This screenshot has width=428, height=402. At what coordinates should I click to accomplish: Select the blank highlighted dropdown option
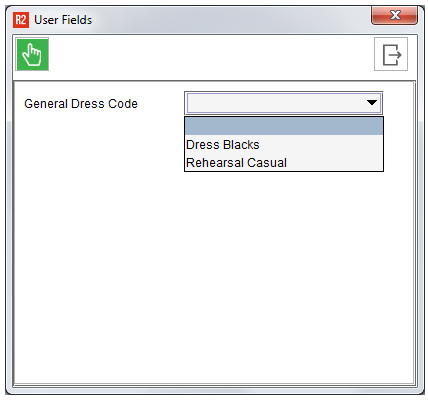[284, 126]
